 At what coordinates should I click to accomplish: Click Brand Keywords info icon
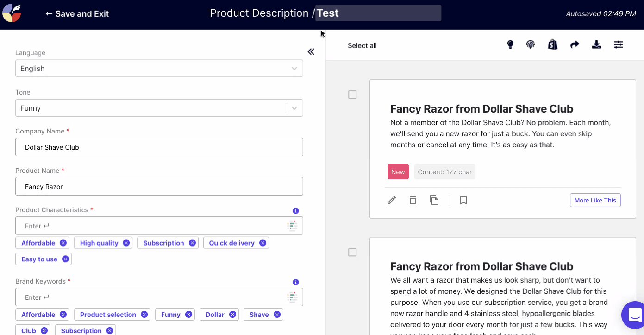coord(296,282)
